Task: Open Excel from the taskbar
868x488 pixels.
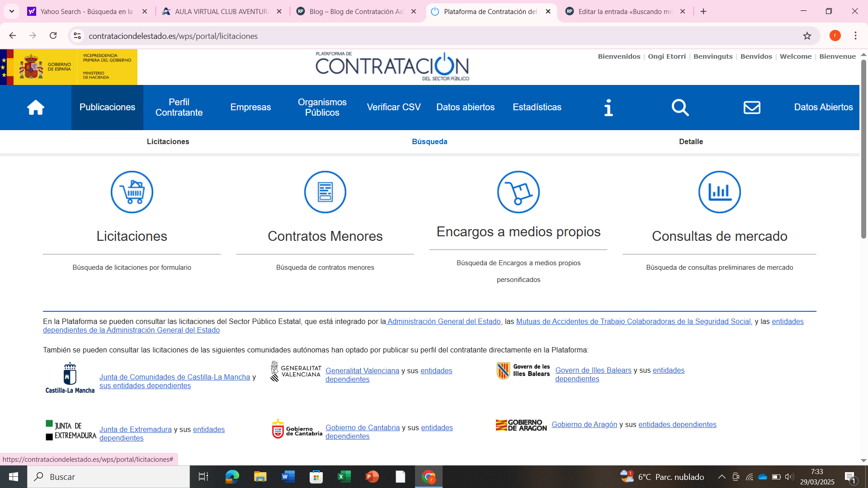Action: 344,477
